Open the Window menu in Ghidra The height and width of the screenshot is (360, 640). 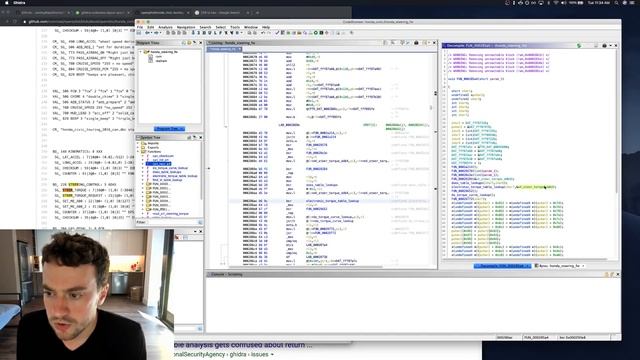(251, 27)
